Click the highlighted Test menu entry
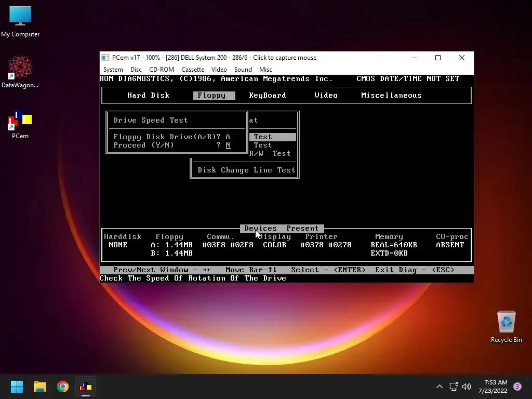This screenshot has height=399, width=532. [273, 137]
